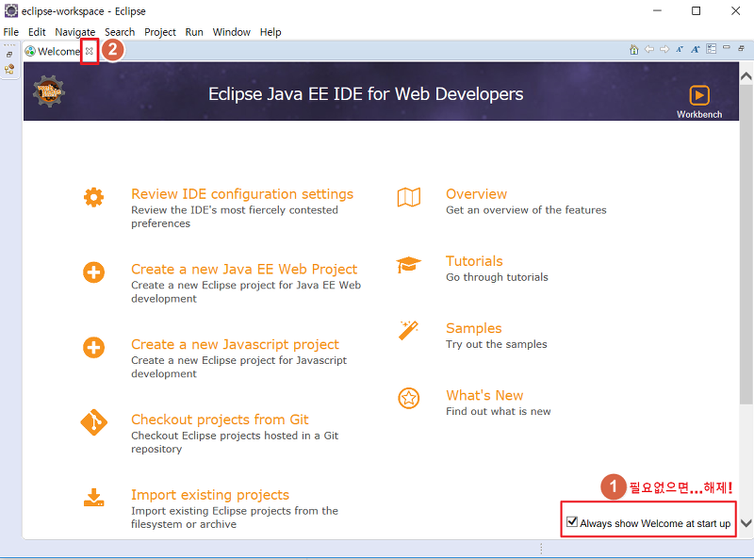Image resolution: width=754 pixels, height=560 pixels.
Task: Uncheck Always show Welcome at start up
Action: point(572,521)
